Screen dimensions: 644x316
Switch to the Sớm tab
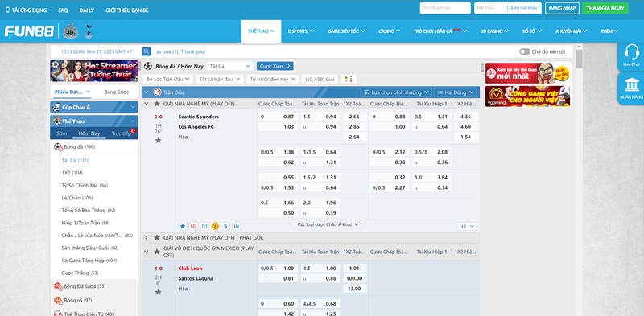(x=62, y=133)
